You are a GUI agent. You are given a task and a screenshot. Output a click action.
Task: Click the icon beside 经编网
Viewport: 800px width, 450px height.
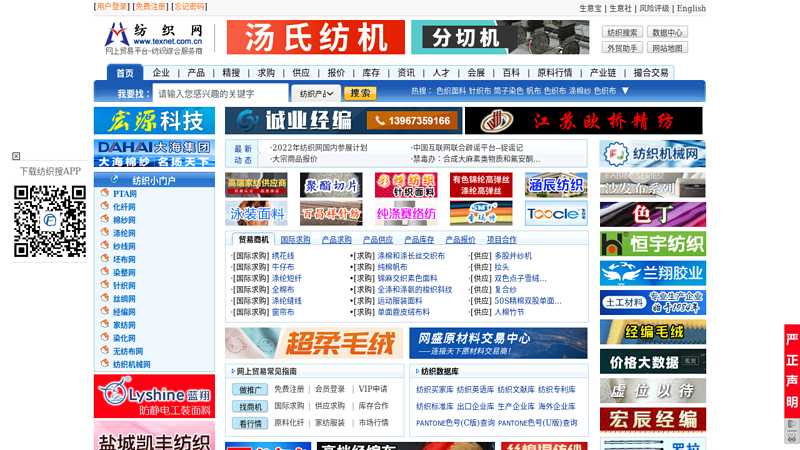105,311
